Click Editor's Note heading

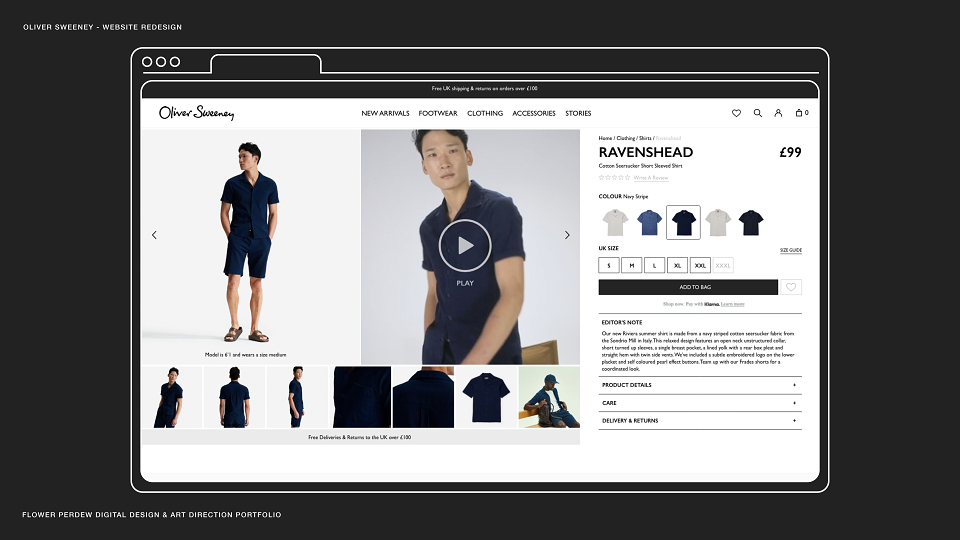[x=622, y=322]
